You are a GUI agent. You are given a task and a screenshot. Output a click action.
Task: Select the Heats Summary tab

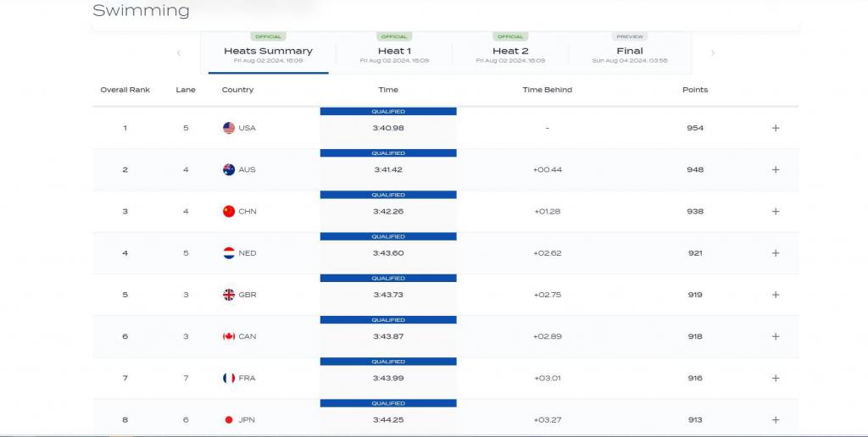tap(268, 53)
